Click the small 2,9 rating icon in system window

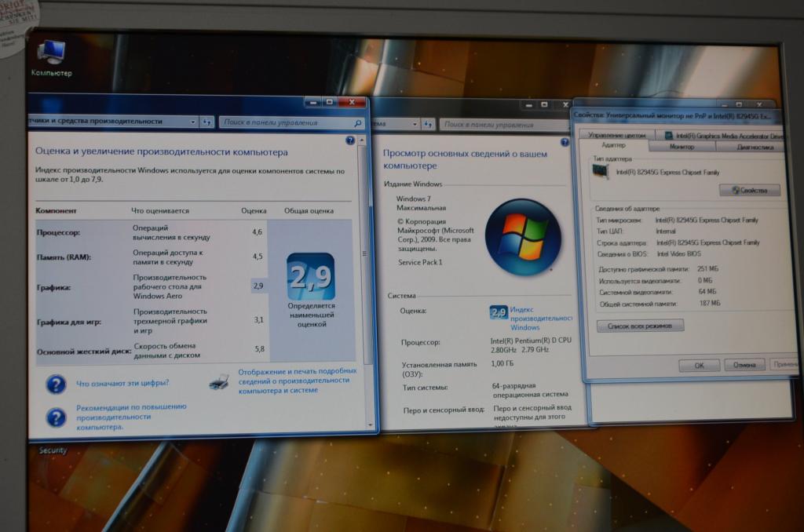tap(499, 312)
